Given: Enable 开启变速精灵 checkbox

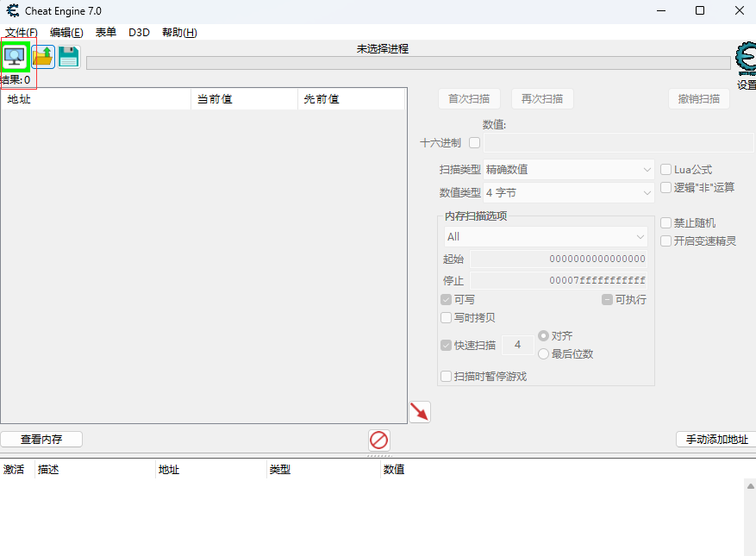Looking at the screenshot, I should [665, 241].
